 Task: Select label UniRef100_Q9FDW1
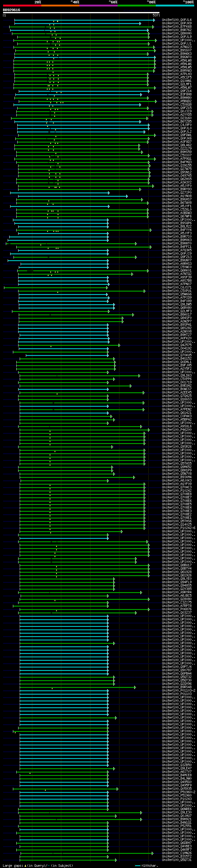pyautogui.click(x=177, y=135)
